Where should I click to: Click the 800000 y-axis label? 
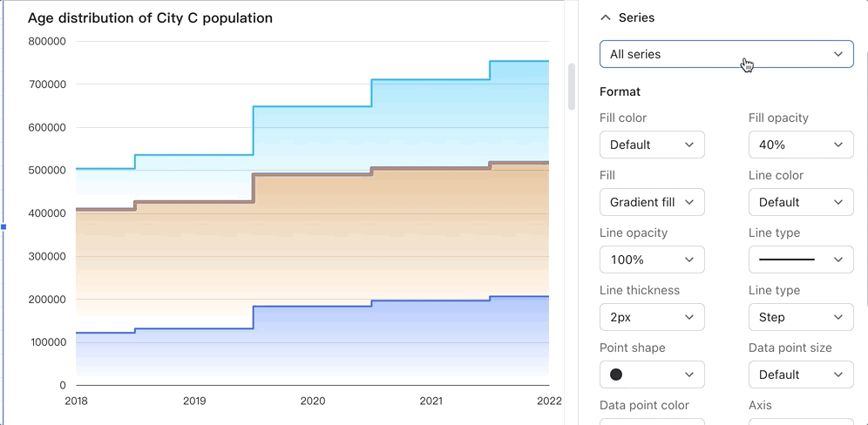47,41
